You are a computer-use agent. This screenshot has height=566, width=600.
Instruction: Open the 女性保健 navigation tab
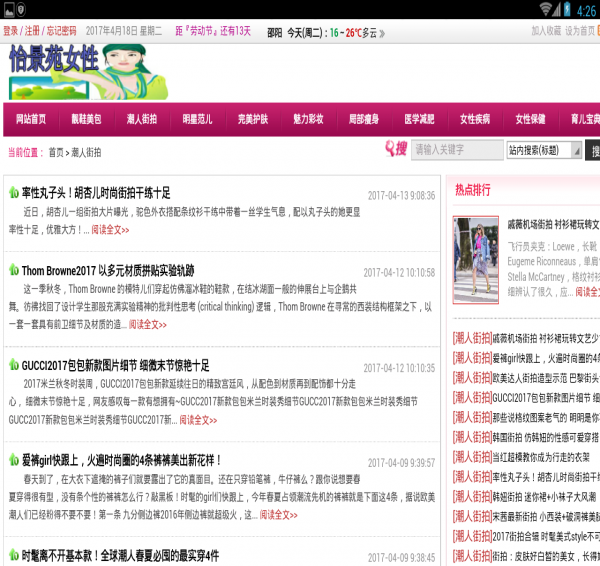point(530,119)
